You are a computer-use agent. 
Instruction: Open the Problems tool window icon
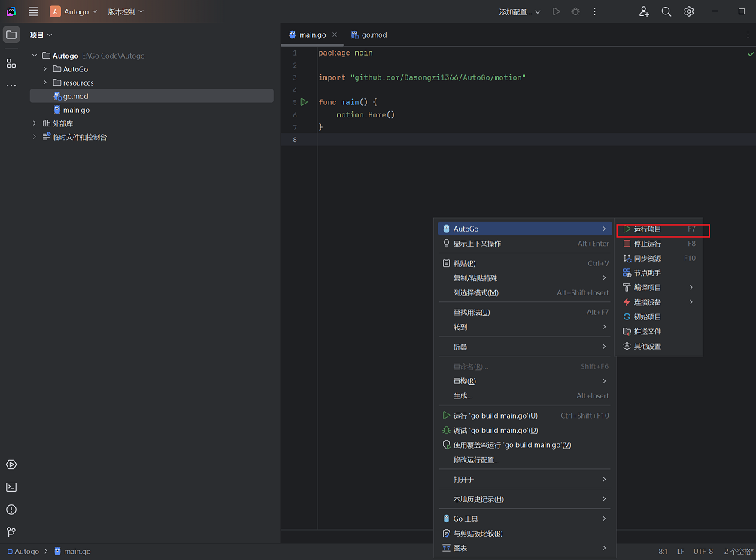pos(11,510)
